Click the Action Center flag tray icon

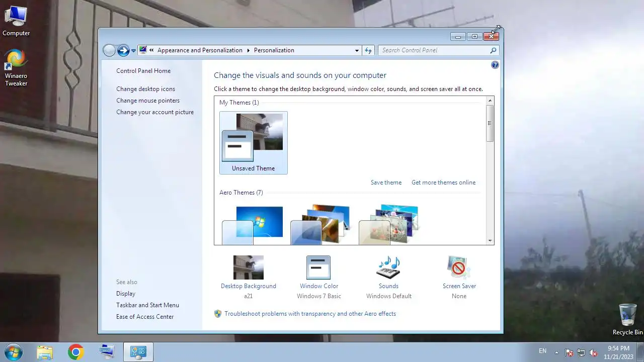click(569, 352)
